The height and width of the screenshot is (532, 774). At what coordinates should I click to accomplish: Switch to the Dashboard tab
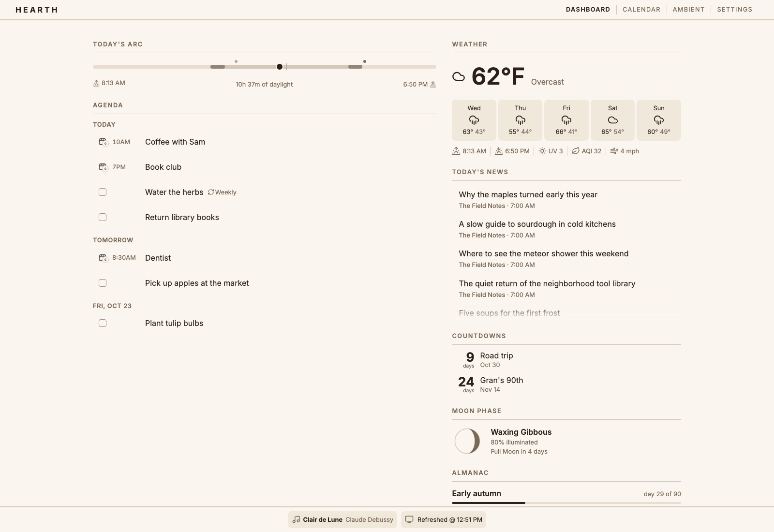point(588,9)
